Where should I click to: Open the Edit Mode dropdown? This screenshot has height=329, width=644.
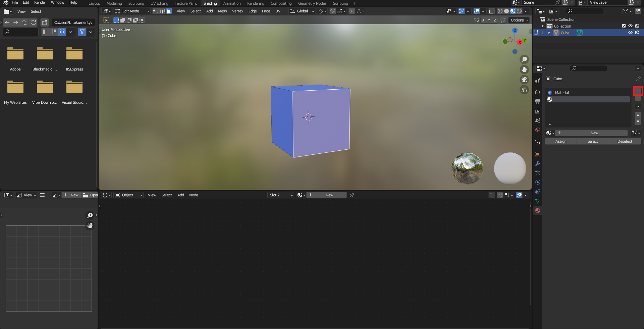pyautogui.click(x=132, y=11)
